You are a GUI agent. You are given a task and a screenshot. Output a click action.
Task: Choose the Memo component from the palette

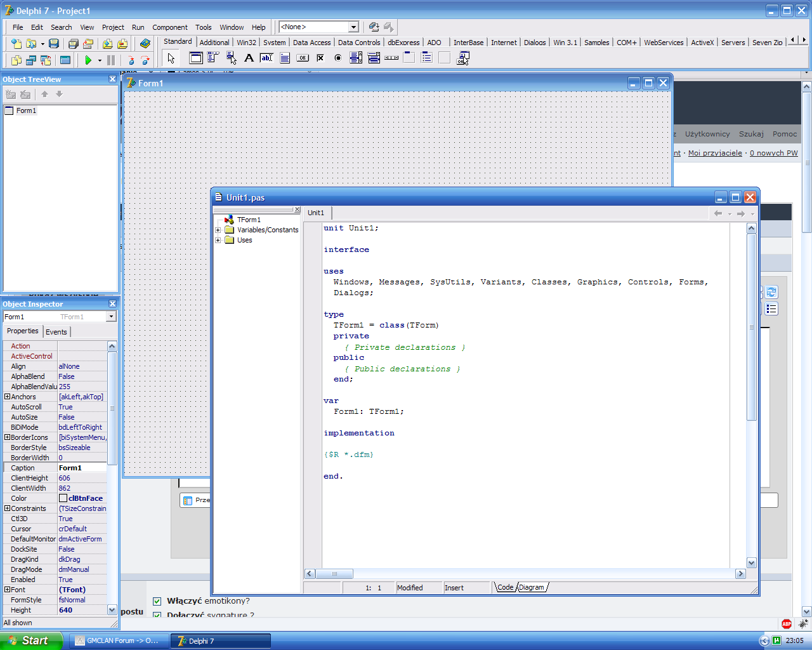pyautogui.click(x=285, y=58)
